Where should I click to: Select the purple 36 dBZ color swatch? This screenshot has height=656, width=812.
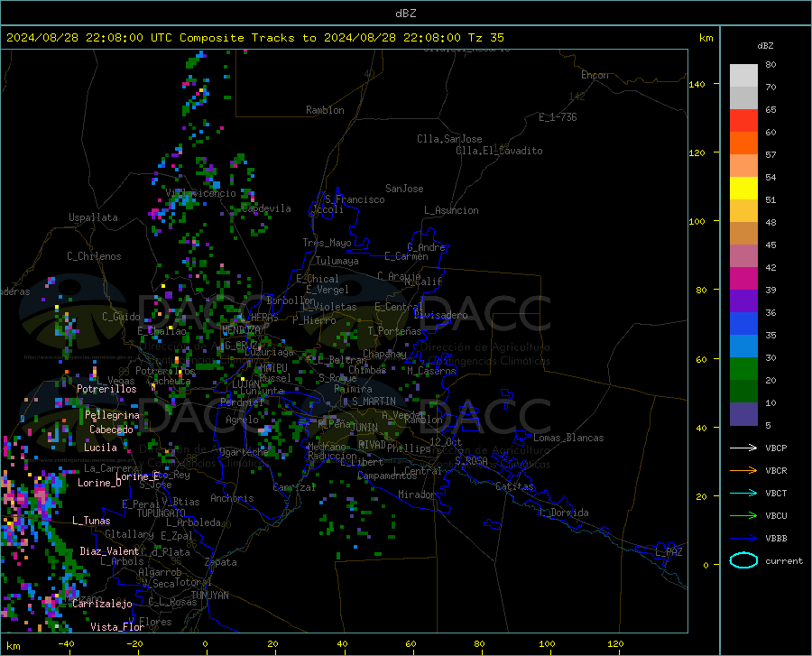743,301
